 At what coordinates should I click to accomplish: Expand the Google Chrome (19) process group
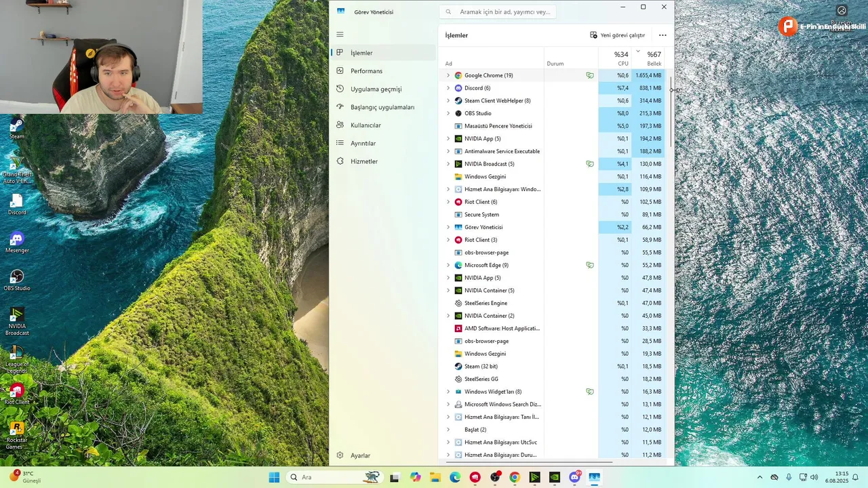[448, 75]
